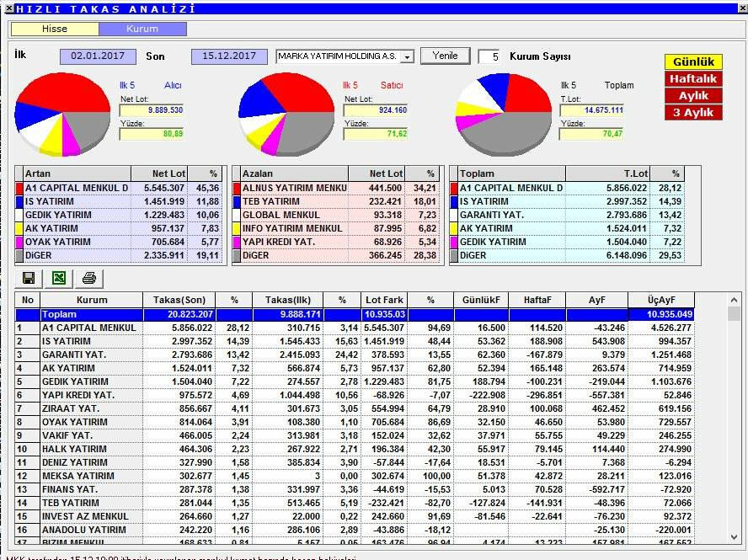Click the Takas(Son) column header
This screenshot has width=748, height=560.
[179, 300]
